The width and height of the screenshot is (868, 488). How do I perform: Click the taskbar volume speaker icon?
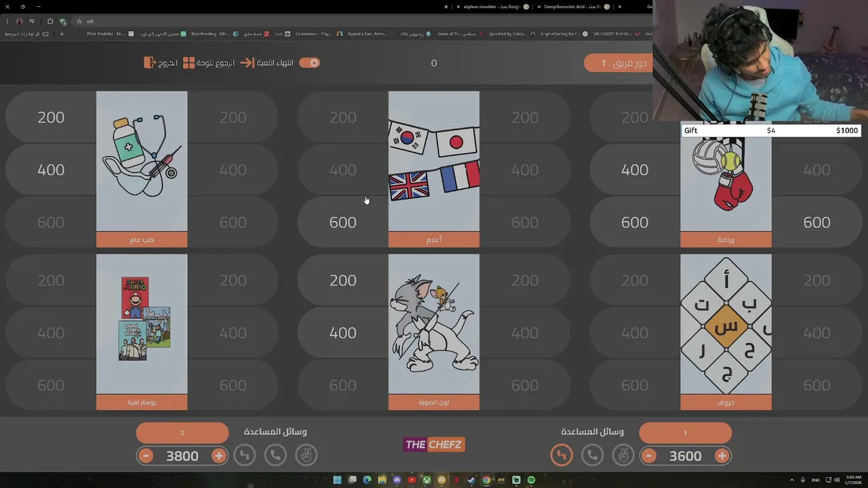[x=835, y=480]
